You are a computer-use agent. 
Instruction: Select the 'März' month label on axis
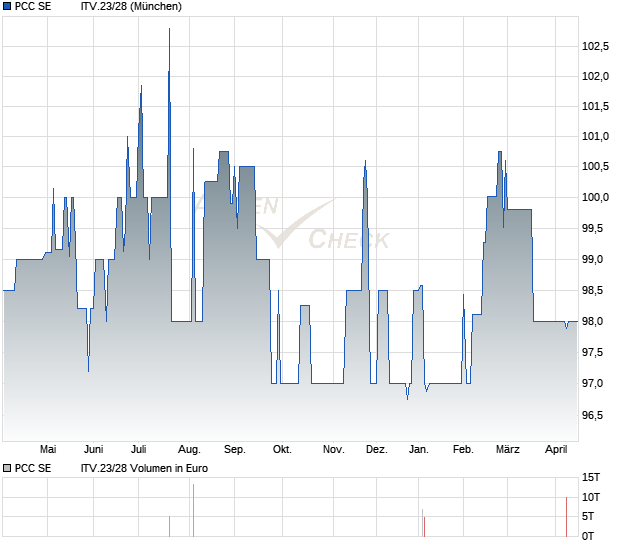click(x=508, y=449)
